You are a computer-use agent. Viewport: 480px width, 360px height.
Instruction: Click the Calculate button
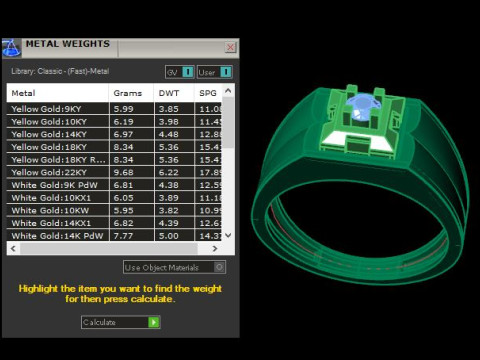point(121,322)
